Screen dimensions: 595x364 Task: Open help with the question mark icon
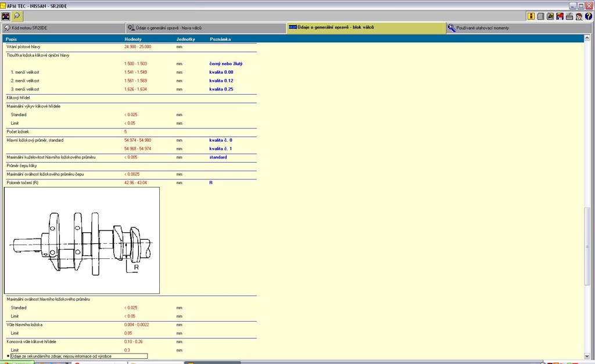588,16
